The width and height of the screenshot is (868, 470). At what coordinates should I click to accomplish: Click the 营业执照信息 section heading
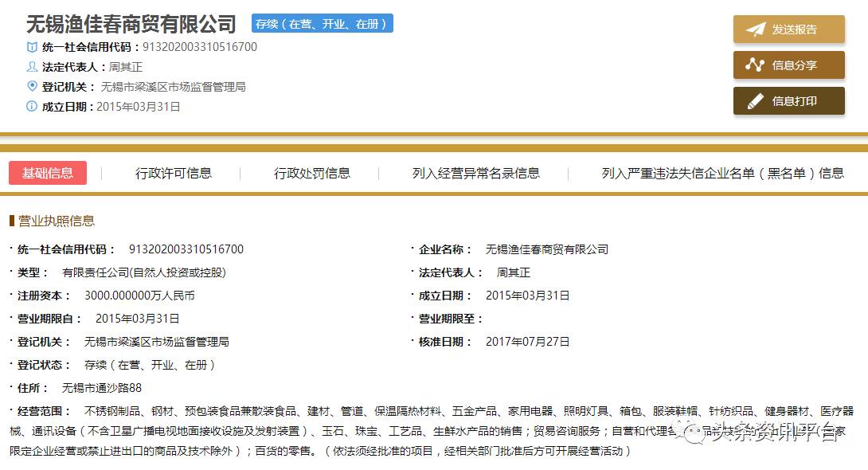[56, 221]
